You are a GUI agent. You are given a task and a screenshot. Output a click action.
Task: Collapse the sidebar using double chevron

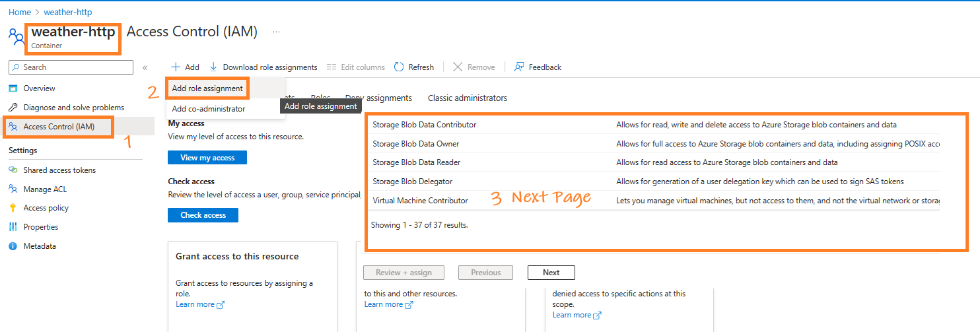(x=145, y=67)
